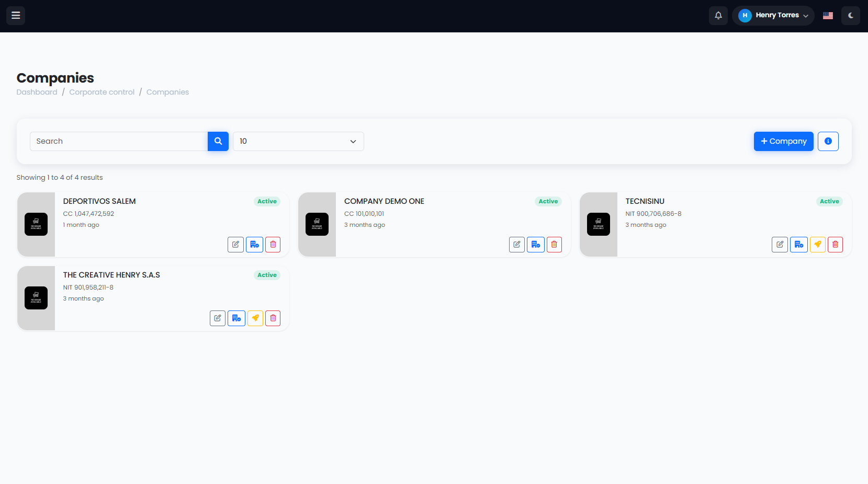Open language selector US flag
This screenshot has height=484, width=868.
828,16
